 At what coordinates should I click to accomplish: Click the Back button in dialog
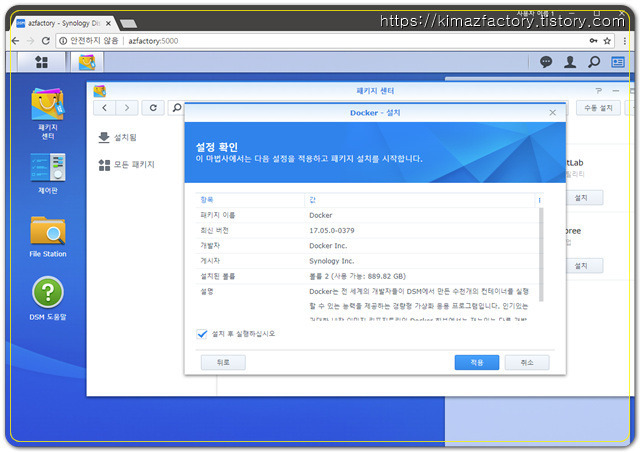223,363
